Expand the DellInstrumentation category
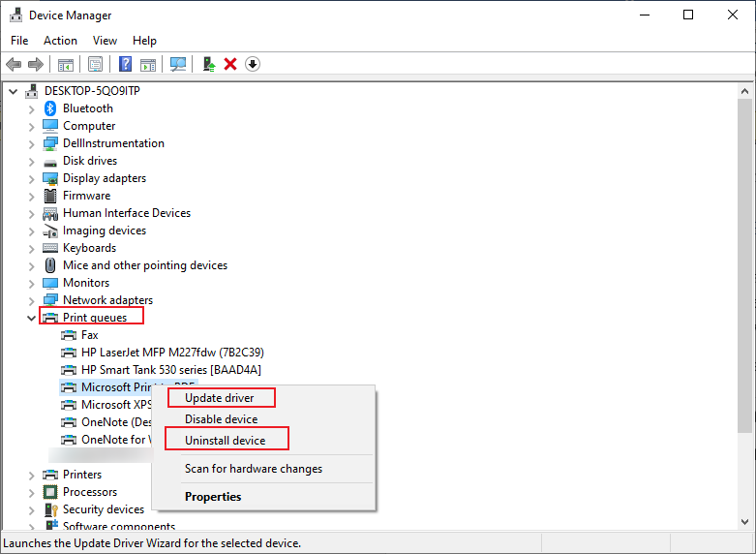756x554 pixels. pyautogui.click(x=31, y=144)
